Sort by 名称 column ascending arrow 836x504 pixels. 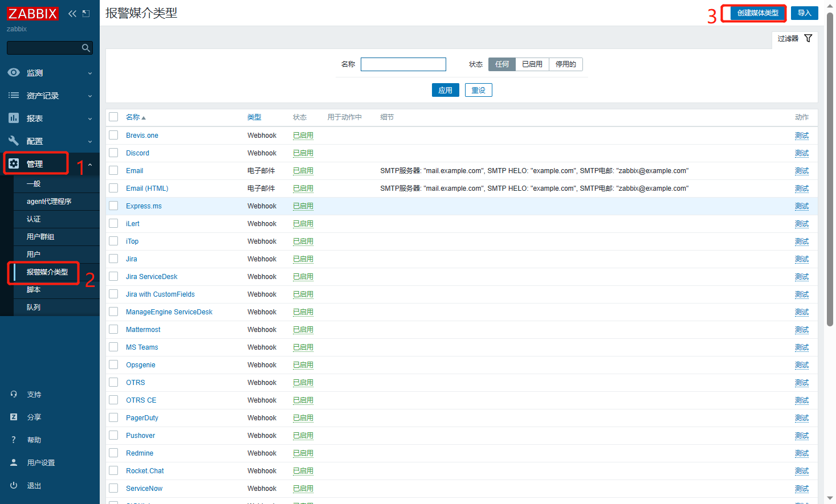(144, 118)
